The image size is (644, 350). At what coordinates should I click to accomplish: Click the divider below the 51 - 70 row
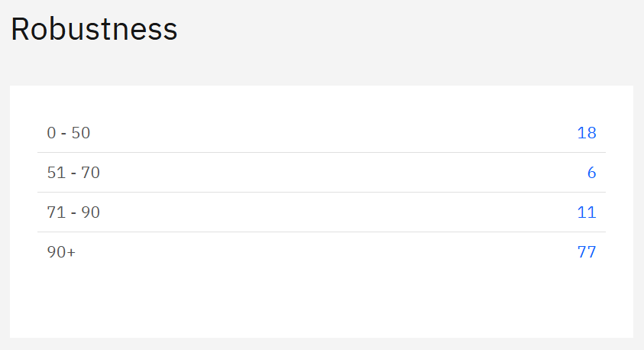321,193
